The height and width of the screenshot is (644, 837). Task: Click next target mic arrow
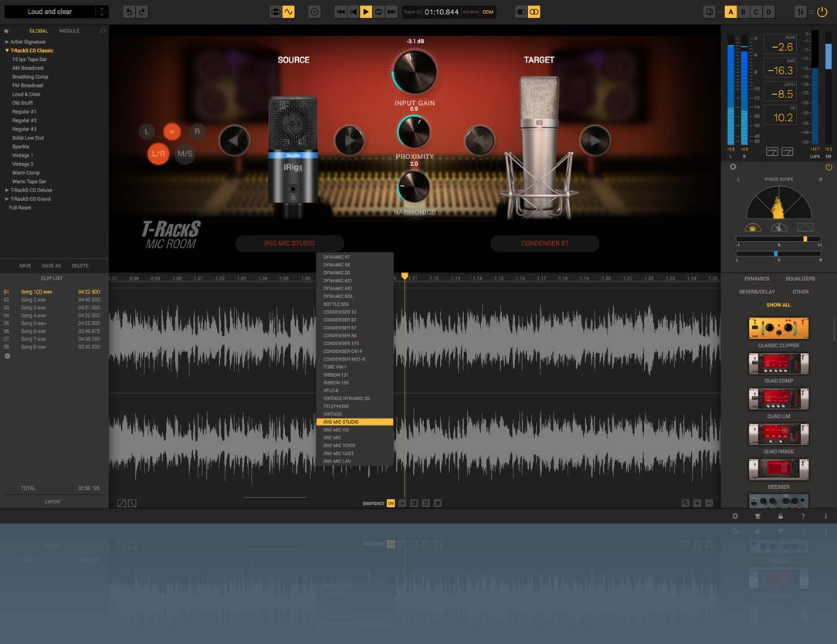click(x=595, y=141)
